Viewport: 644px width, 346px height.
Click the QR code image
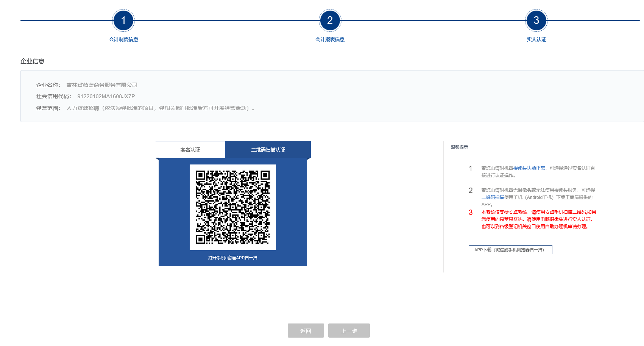(233, 207)
